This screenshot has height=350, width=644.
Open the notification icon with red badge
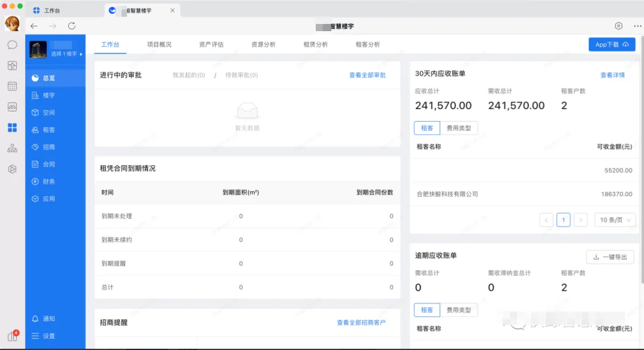coord(13,336)
